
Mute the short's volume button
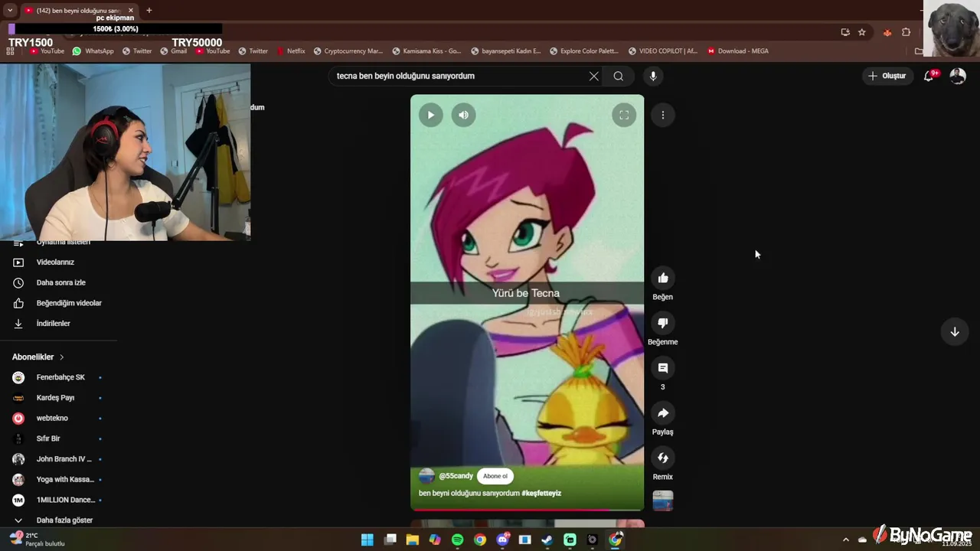[x=463, y=115]
